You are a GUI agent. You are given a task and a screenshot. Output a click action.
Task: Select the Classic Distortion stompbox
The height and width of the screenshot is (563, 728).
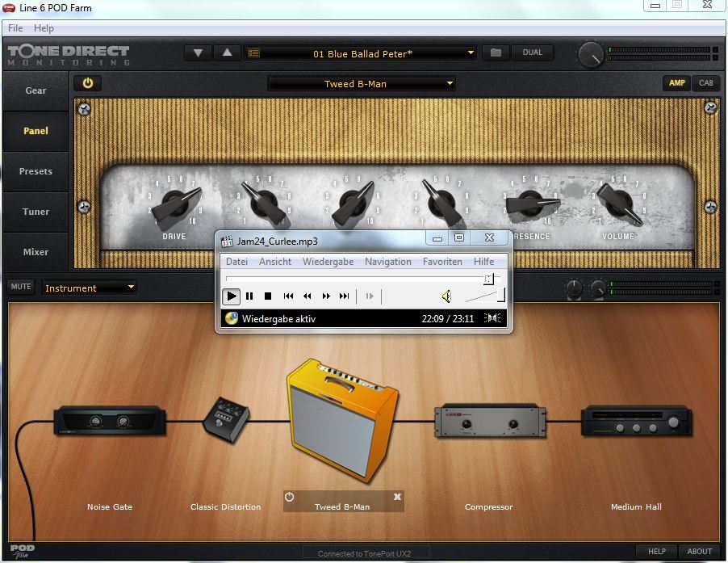(225, 418)
